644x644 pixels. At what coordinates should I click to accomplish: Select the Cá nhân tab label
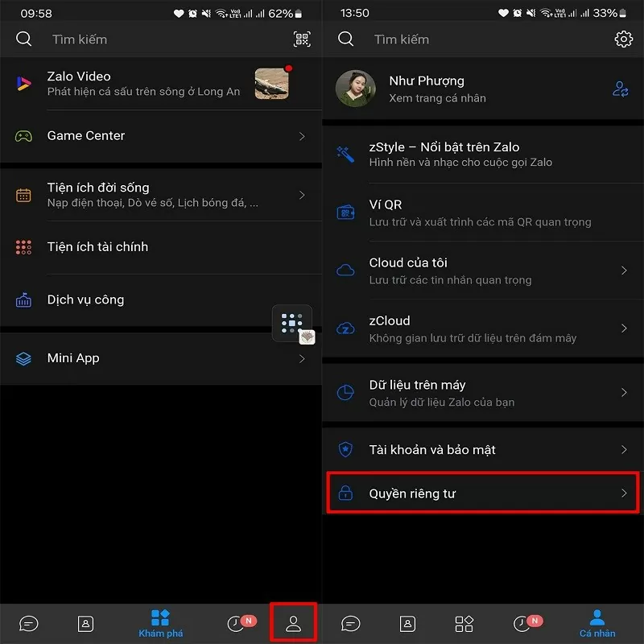597,634
